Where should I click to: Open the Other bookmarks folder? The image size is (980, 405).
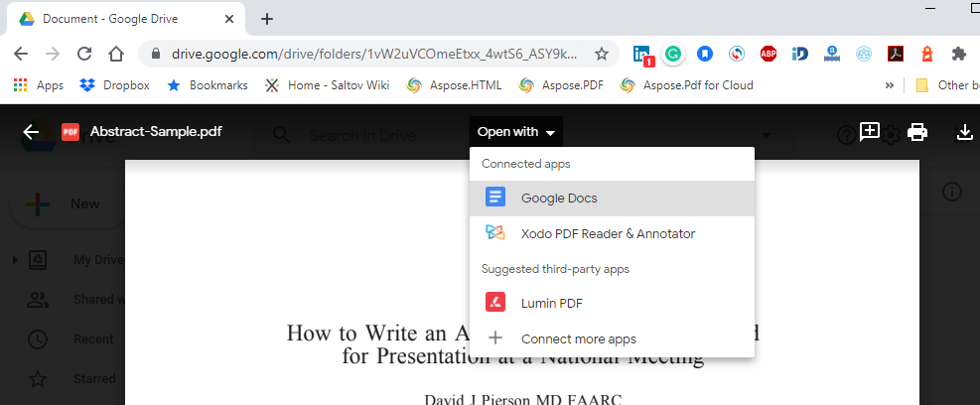coord(947,85)
